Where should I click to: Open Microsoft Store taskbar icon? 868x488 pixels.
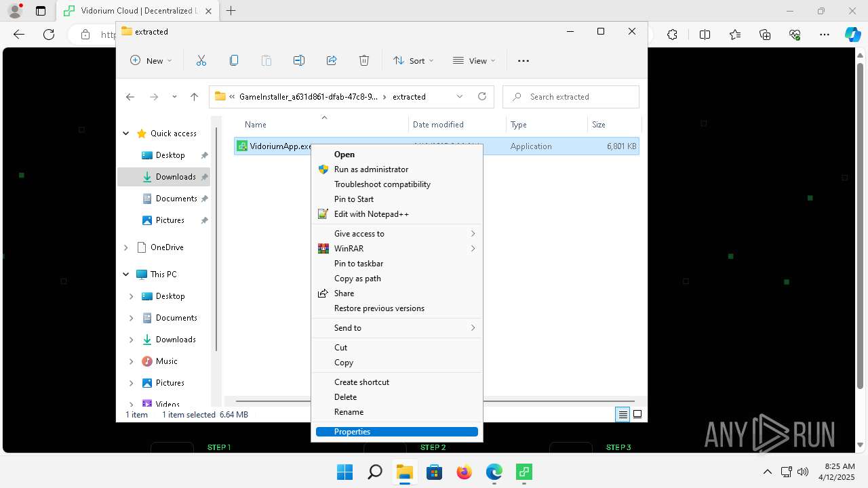(434, 472)
